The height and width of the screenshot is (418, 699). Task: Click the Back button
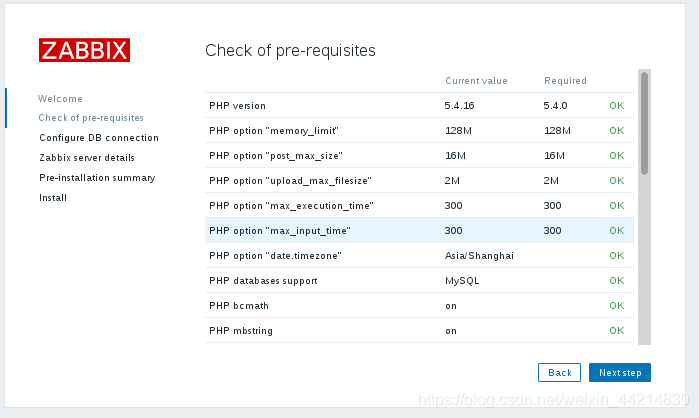(559, 373)
